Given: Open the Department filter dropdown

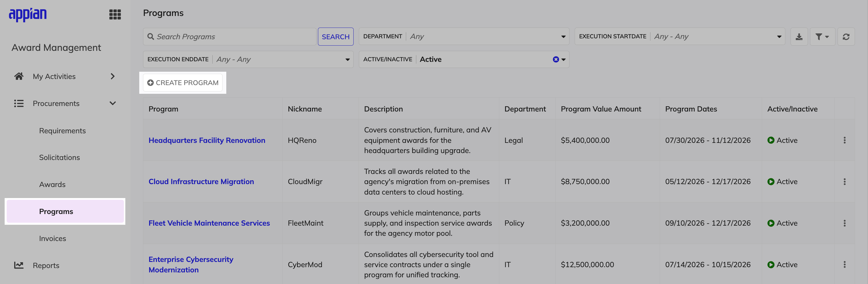Looking at the screenshot, I should click(464, 36).
